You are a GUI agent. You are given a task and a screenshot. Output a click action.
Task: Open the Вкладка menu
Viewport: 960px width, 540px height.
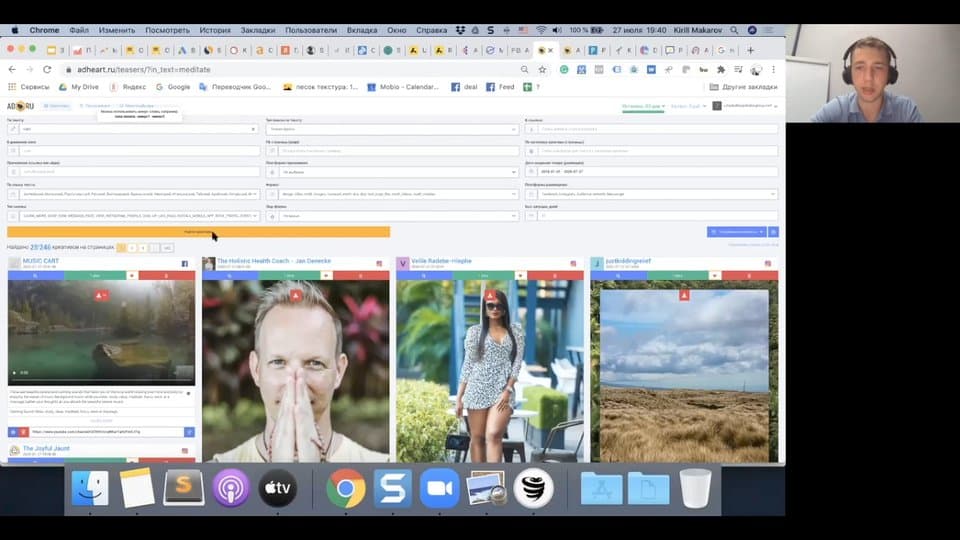(x=362, y=30)
